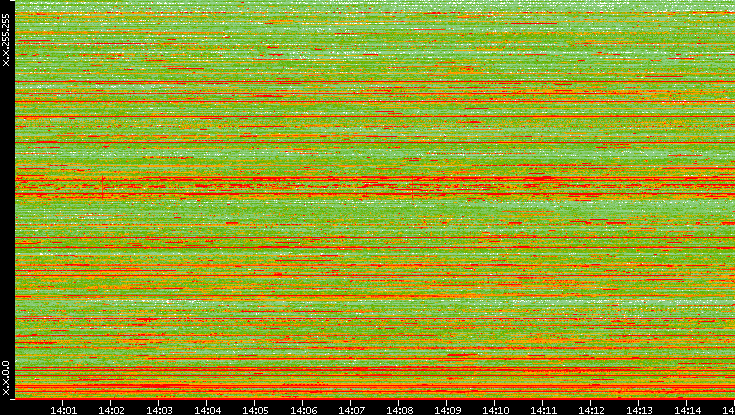Select the 14:02 time axis label
This screenshot has width=735, height=415.
pos(112,410)
